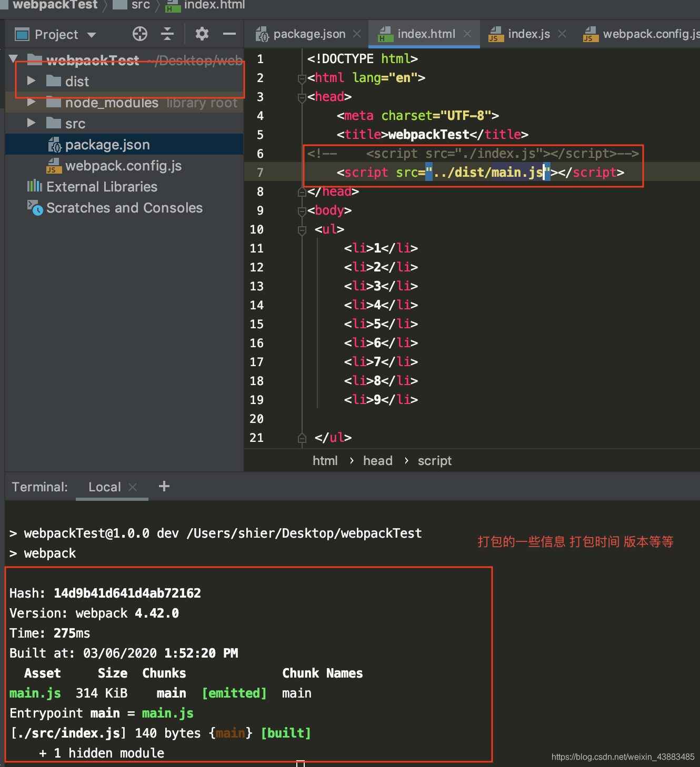The image size is (700, 767).
Task: Click the Hash value in terminal
Action: 127,593
